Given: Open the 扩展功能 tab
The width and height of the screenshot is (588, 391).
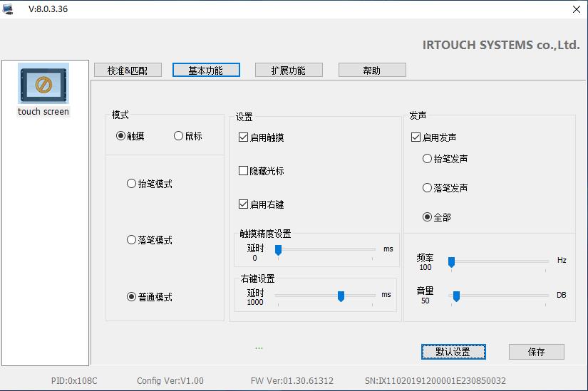Looking at the screenshot, I should [289, 71].
